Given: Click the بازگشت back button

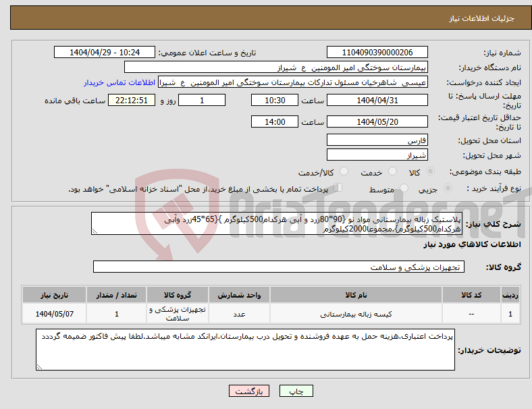Looking at the screenshot, I should (x=249, y=391).
